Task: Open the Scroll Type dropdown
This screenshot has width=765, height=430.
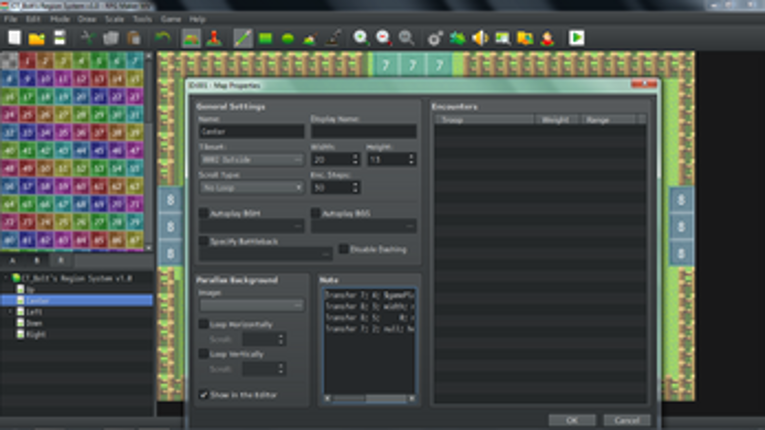Action: [x=251, y=187]
